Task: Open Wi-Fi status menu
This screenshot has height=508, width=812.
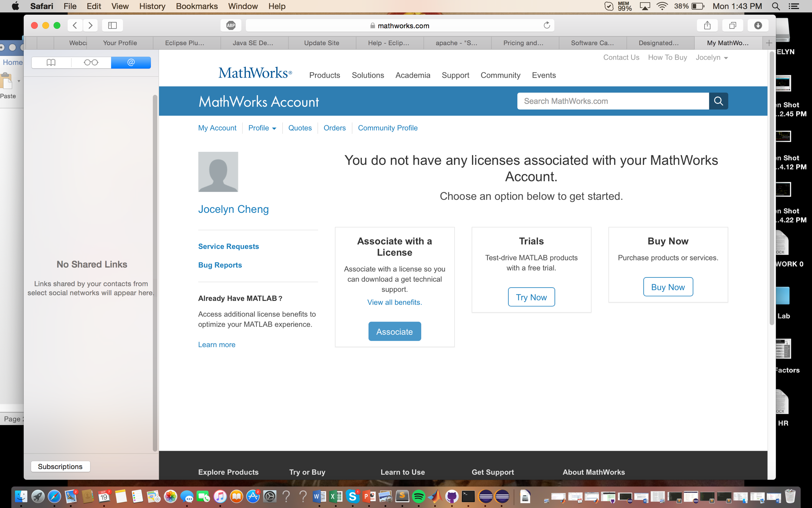Action: pos(662,6)
